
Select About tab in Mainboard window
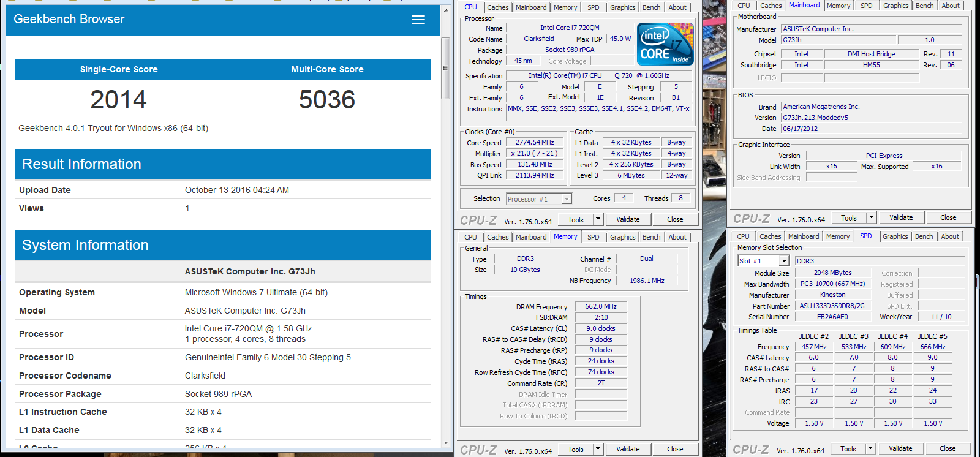(x=951, y=6)
